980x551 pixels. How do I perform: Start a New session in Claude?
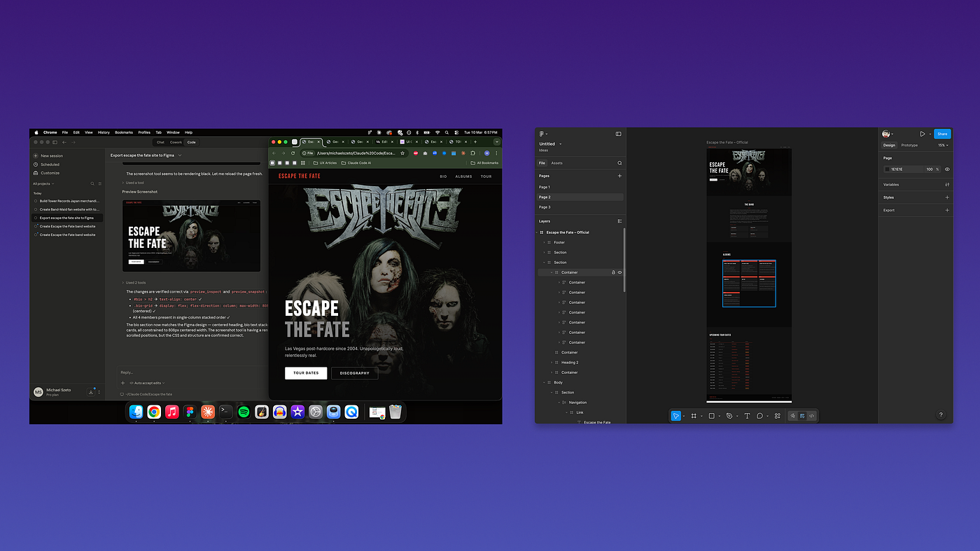coord(52,156)
